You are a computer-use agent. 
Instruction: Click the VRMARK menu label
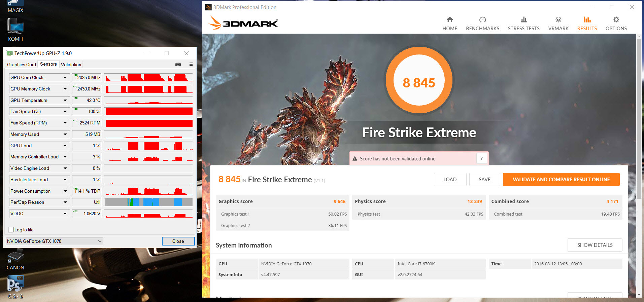click(558, 29)
